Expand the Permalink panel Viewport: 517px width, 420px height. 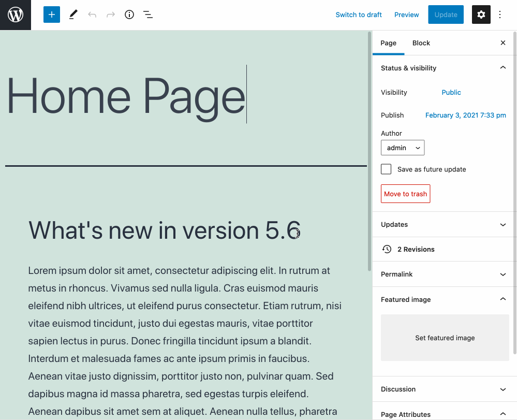[445, 274]
